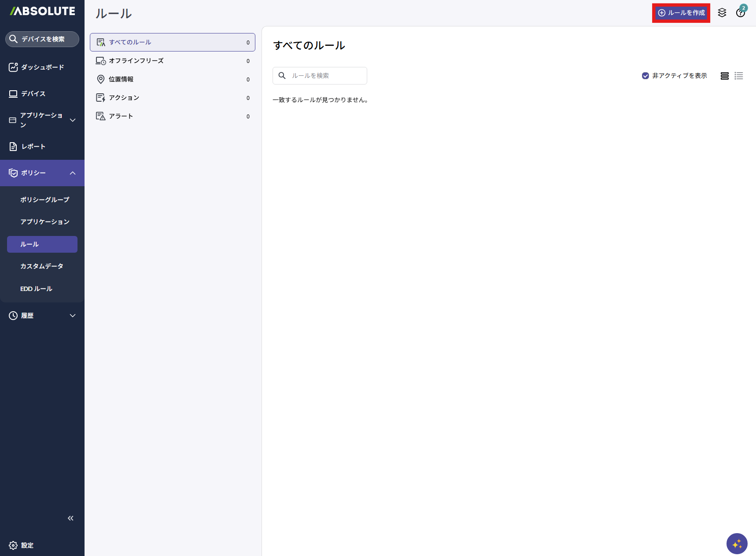Click the 設定 gear icon
The width and height of the screenshot is (756, 556).
pos(13,545)
